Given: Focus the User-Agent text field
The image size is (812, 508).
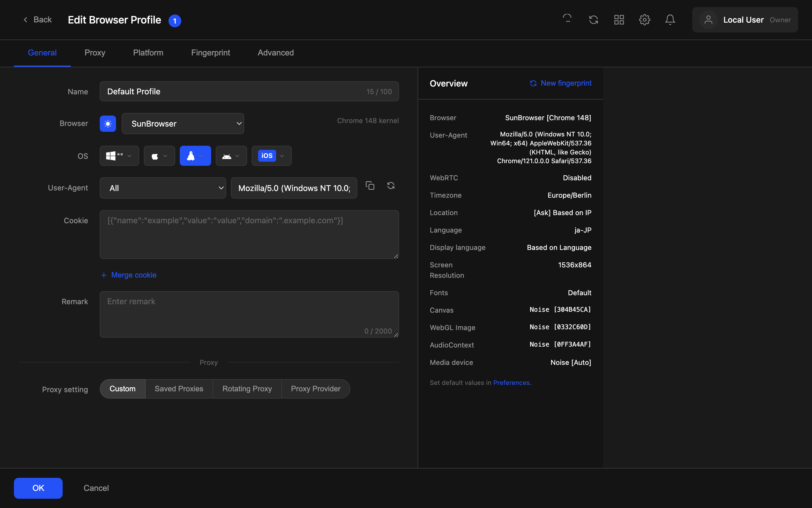Looking at the screenshot, I should (294, 188).
